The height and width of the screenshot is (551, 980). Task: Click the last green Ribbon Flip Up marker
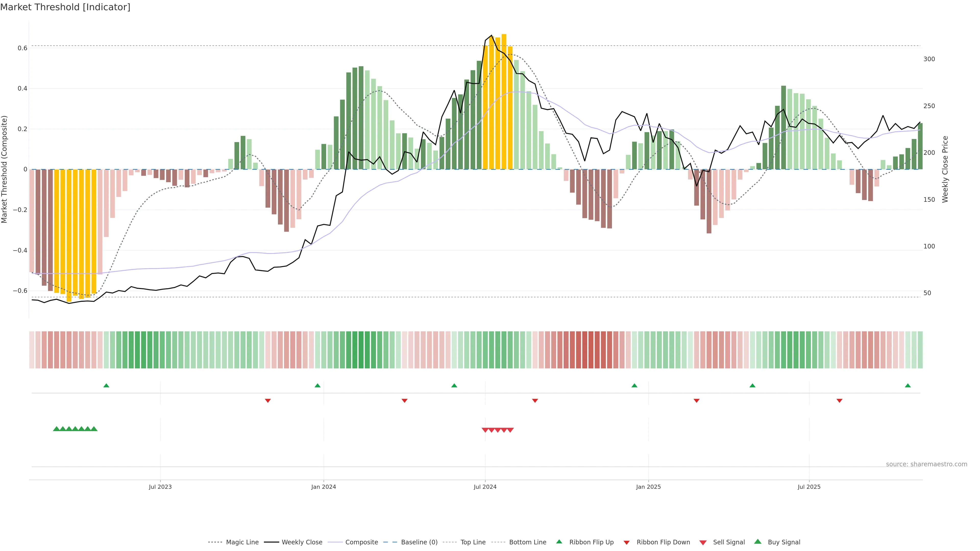(x=908, y=386)
